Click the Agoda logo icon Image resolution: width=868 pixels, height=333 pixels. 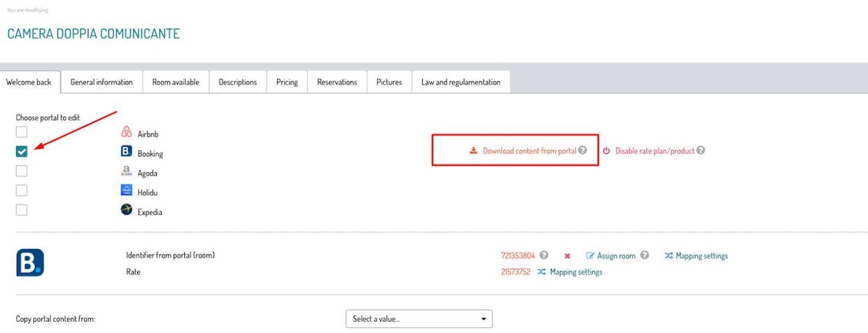(127, 171)
